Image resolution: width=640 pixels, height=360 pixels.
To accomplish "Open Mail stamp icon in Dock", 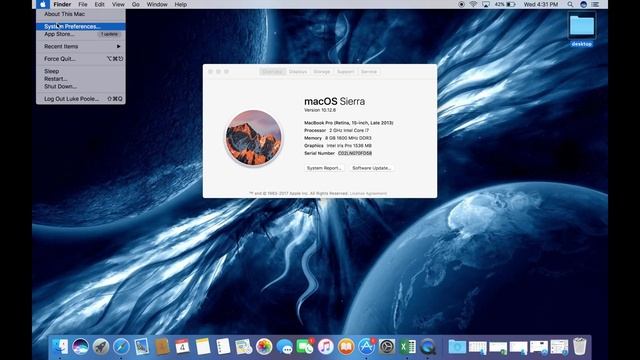I will (x=142, y=347).
